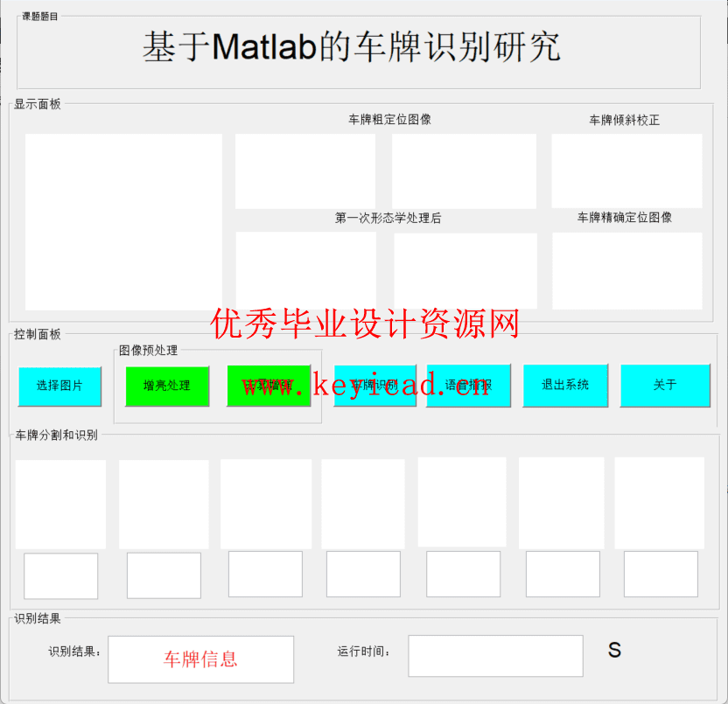The image size is (728, 704).
Task: Click the 课题题目 panel title
Action: point(40,17)
